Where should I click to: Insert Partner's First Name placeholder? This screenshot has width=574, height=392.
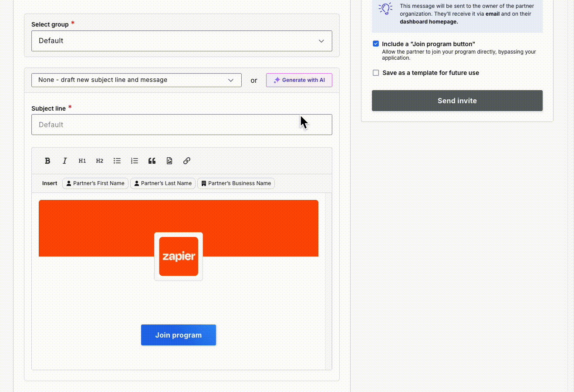pos(95,183)
